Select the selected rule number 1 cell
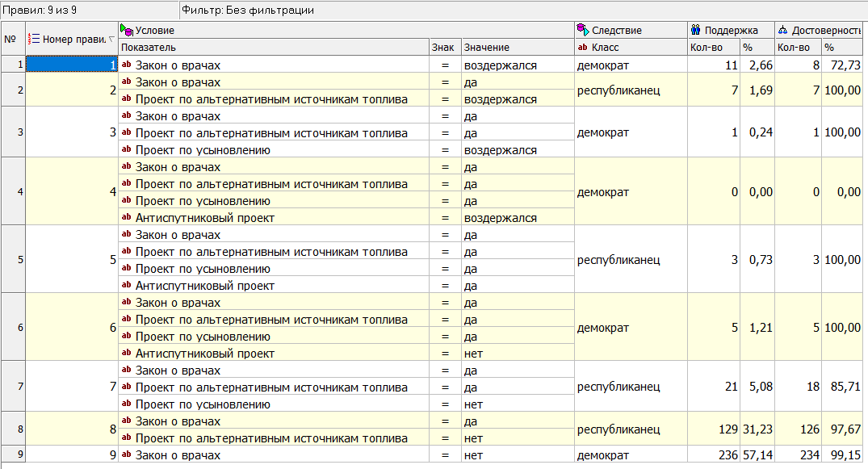868x469 pixels. point(73,65)
